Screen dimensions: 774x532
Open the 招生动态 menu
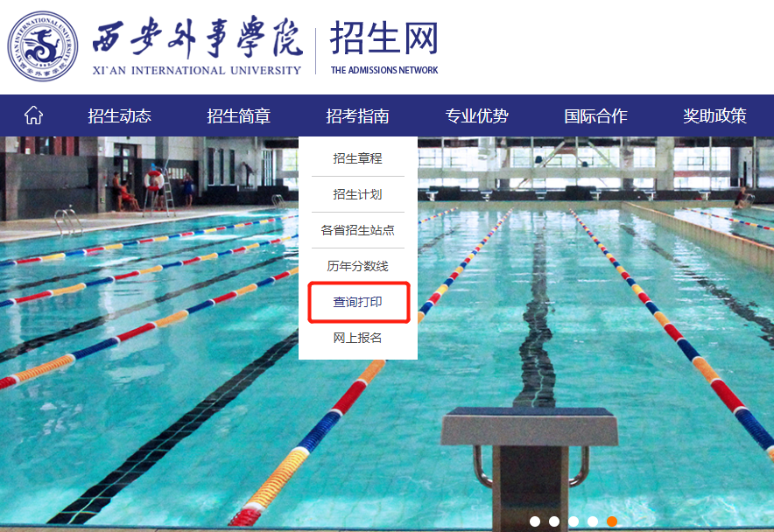pyautogui.click(x=119, y=116)
